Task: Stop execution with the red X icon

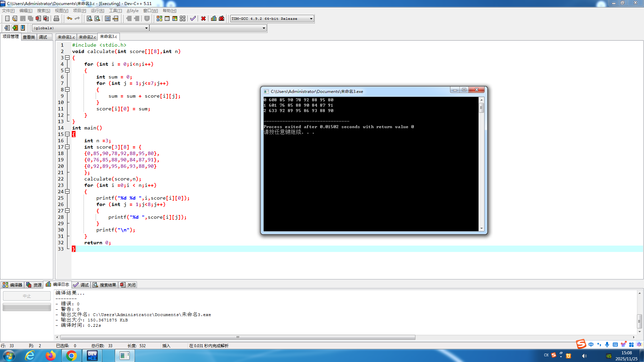Action: (203, 18)
